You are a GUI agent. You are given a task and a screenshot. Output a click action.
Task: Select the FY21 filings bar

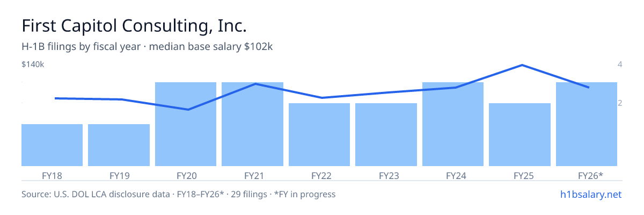252,124
